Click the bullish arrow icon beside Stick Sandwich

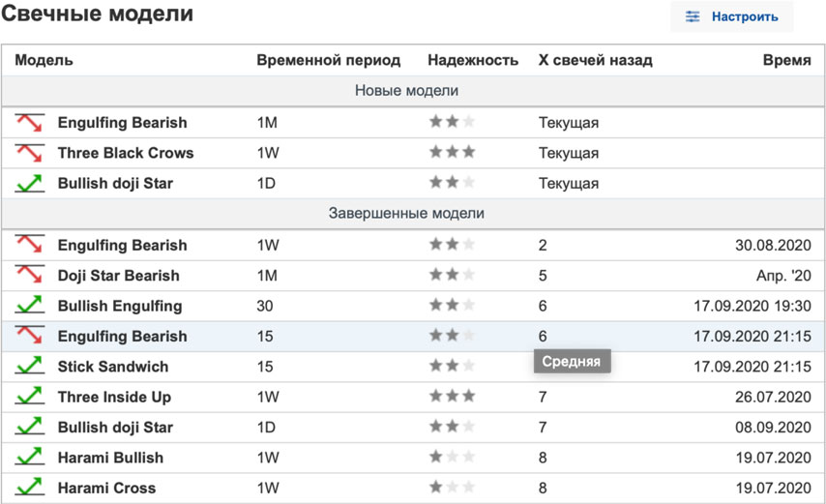pos(30,367)
